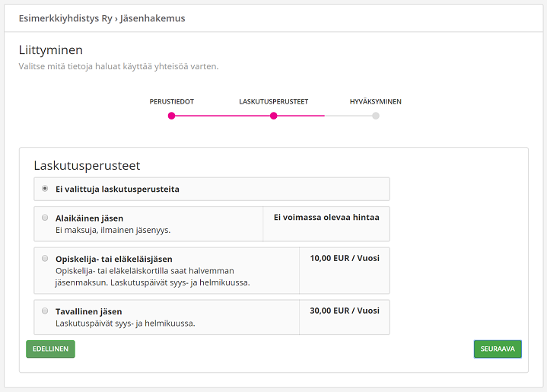This screenshot has height=392, width=547.
Task: Click the Jäsenhakemus breadcrumb item
Action: click(x=152, y=18)
